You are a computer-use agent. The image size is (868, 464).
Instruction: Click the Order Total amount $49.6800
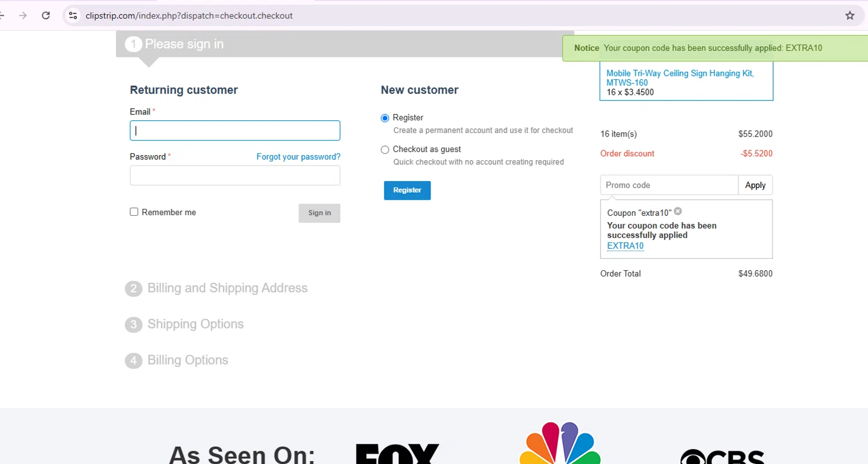[755, 274]
